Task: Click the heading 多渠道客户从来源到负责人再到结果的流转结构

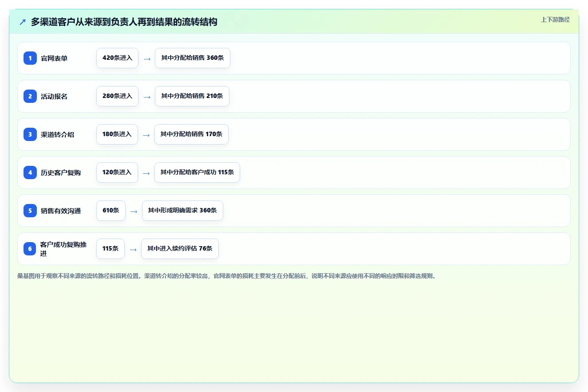Action: 124,22
